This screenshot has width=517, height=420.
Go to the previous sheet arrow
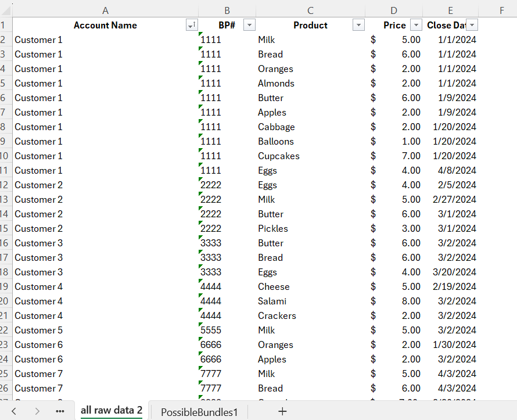coord(14,411)
